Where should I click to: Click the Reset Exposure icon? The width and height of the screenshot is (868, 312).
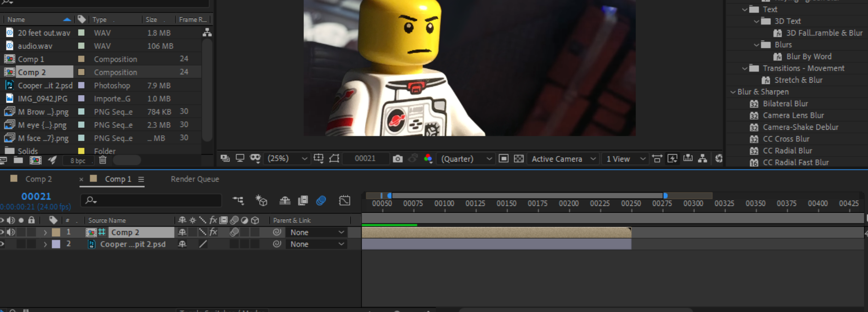click(x=719, y=158)
